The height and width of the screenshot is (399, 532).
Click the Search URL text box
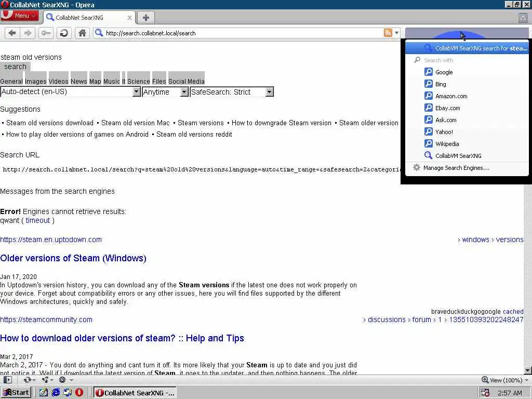pyautogui.click(x=200, y=169)
